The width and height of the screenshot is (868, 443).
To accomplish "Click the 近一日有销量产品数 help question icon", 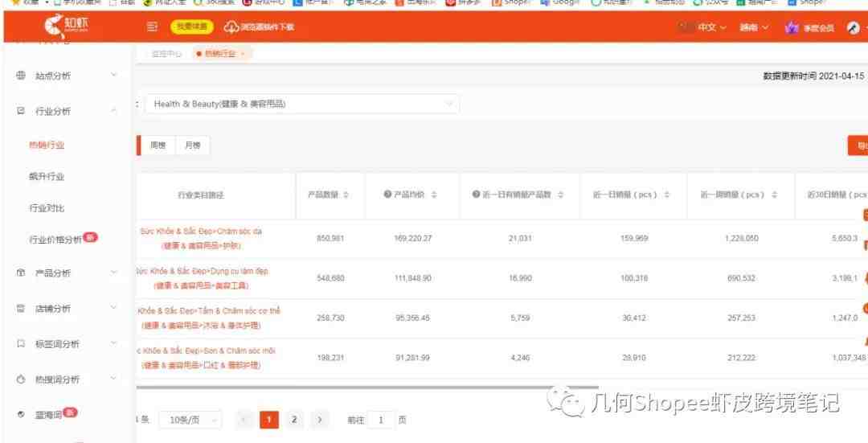I will (x=476, y=195).
